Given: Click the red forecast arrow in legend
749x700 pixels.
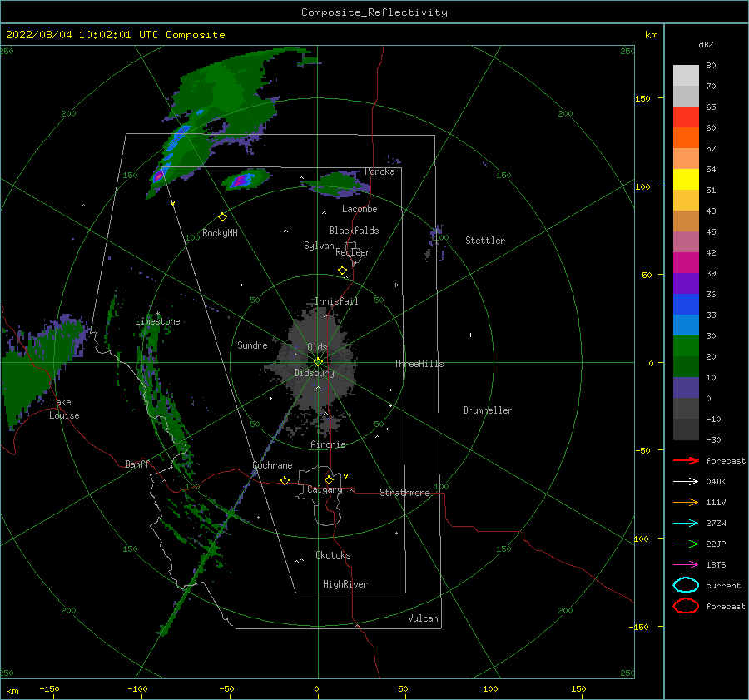Looking at the screenshot, I should point(686,460).
